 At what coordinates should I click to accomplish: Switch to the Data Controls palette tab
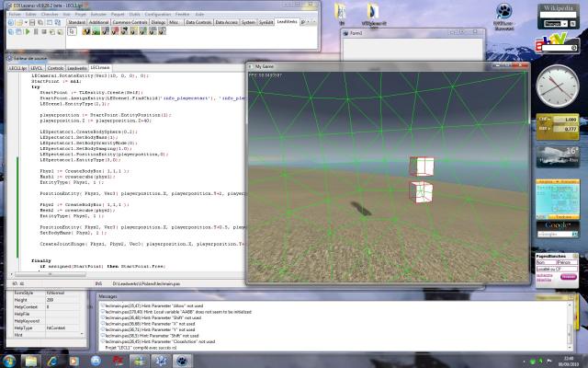pos(198,22)
